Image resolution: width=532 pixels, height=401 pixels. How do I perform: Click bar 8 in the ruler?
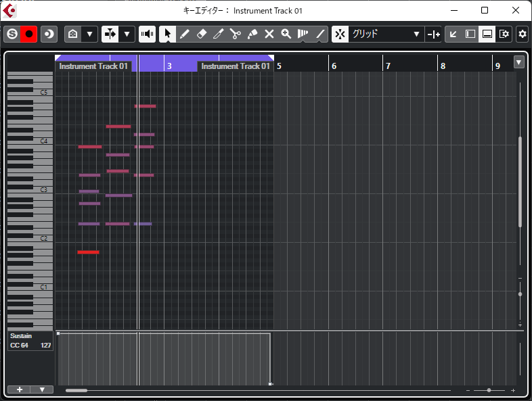443,66
